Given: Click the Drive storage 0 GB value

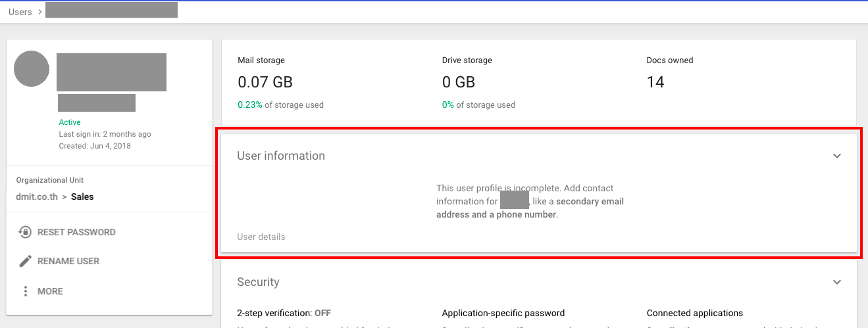Looking at the screenshot, I should [x=459, y=82].
